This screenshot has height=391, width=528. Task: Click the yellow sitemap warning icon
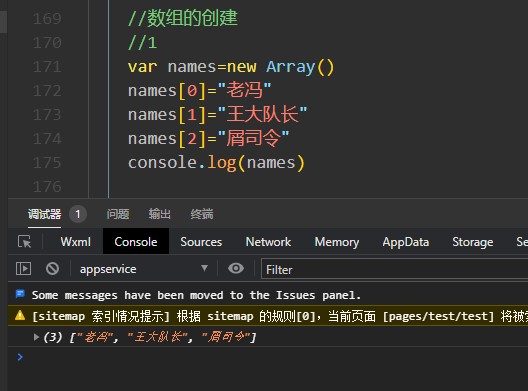tap(20, 315)
